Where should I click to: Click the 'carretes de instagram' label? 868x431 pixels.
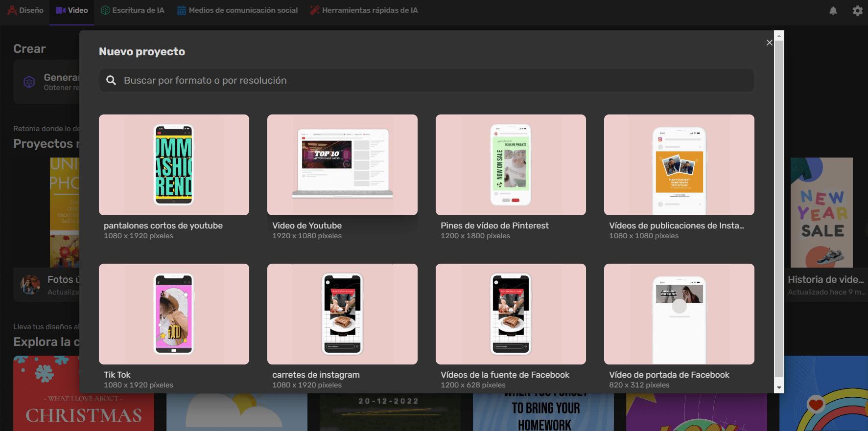(316, 375)
